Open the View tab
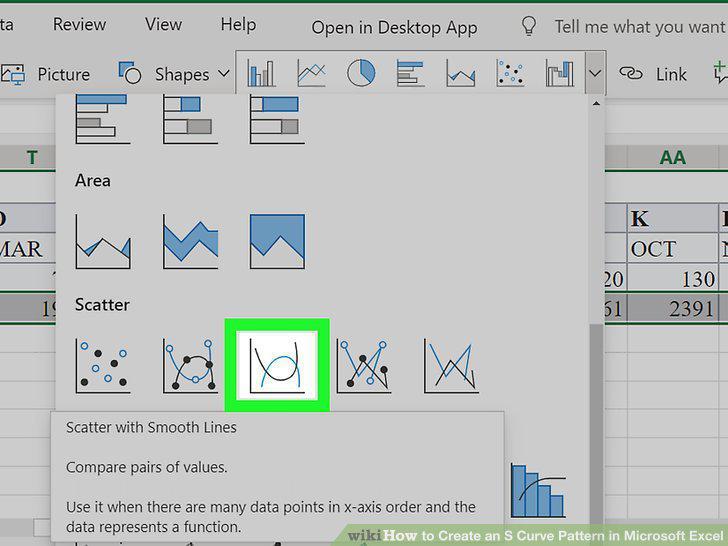Screen dimensions: 728x546 163,24
